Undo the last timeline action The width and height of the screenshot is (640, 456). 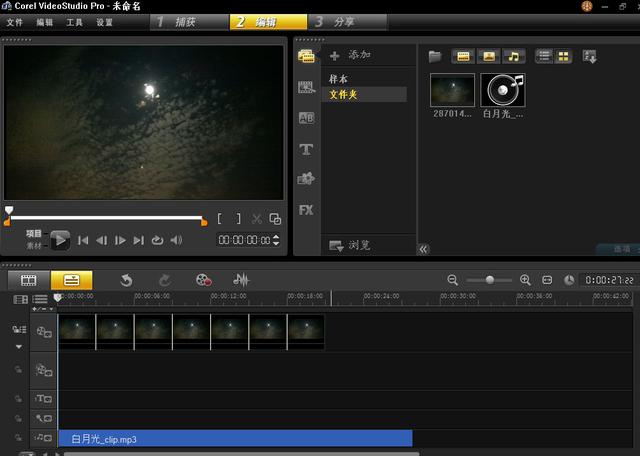126,280
